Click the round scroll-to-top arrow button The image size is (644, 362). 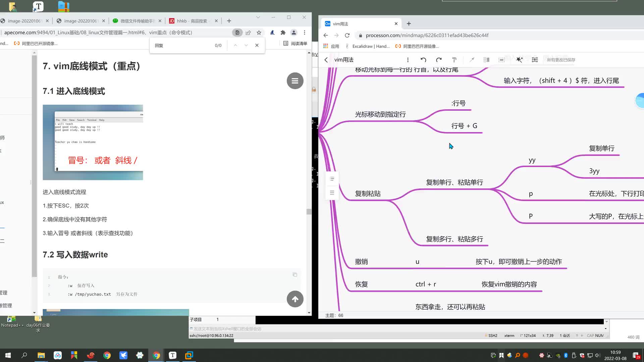(x=295, y=299)
